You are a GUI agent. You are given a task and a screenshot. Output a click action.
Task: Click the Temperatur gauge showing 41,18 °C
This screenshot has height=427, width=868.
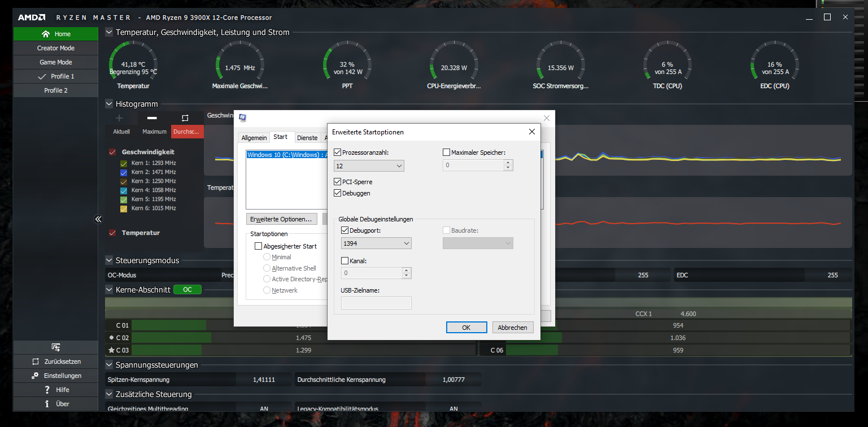[x=133, y=66]
